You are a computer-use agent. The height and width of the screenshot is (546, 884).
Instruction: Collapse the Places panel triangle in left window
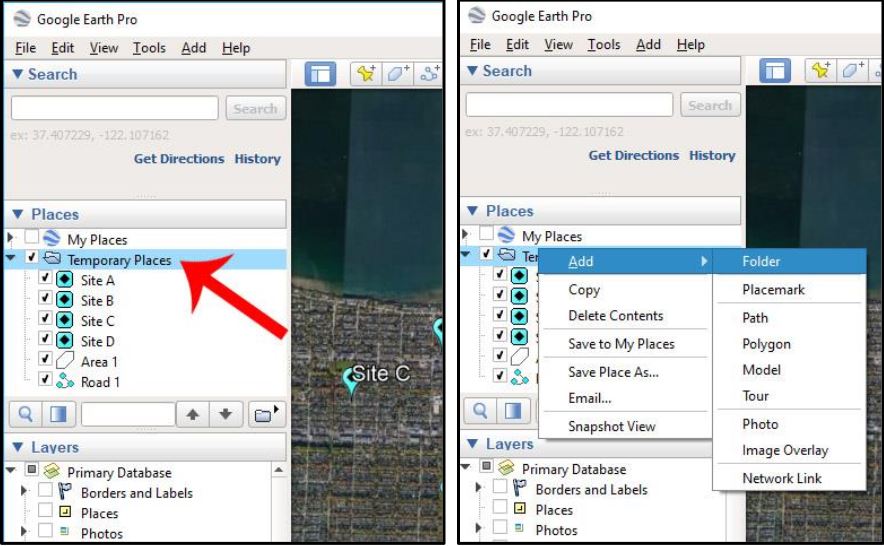17,214
